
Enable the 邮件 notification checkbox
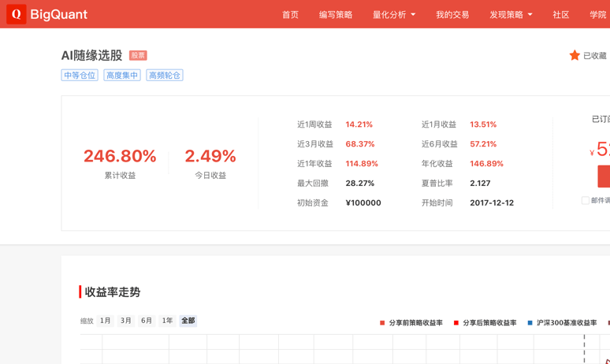coord(585,201)
